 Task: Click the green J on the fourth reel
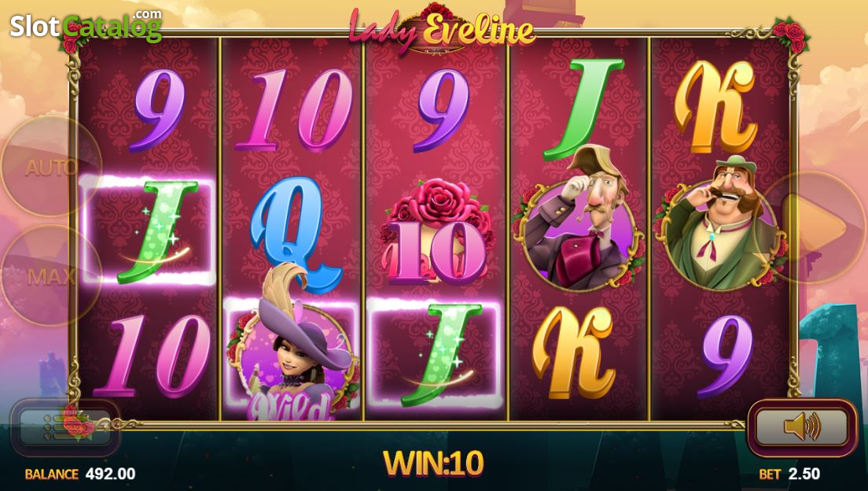583,109
